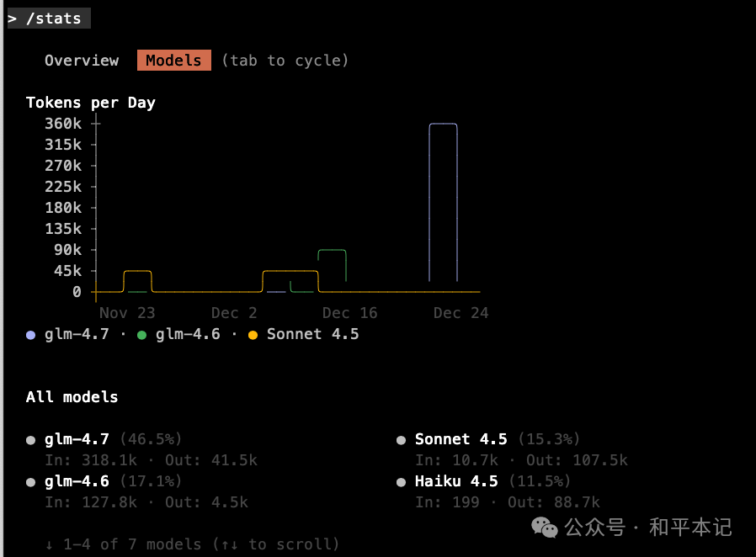This screenshot has height=557, width=756.
Task: Click the All models heading
Action: point(72,396)
